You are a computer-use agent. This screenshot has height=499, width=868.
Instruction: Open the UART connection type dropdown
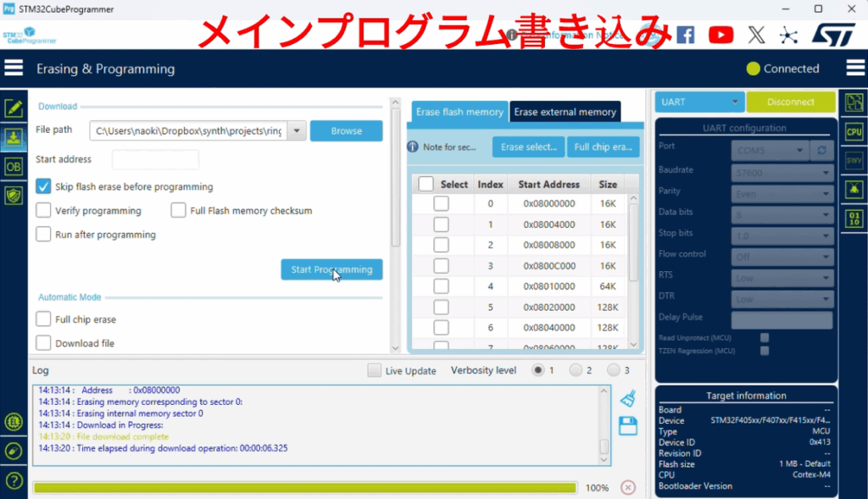click(699, 102)
